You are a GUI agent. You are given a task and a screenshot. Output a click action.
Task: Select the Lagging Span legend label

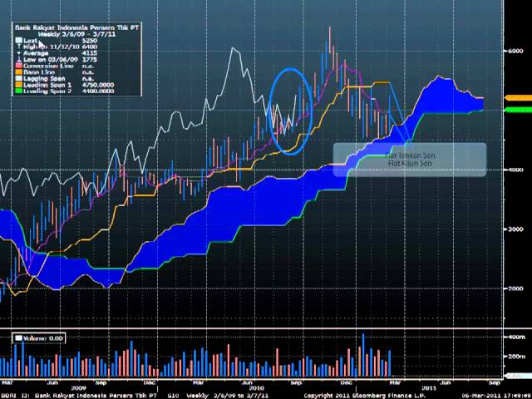click(x=44, y=78)
